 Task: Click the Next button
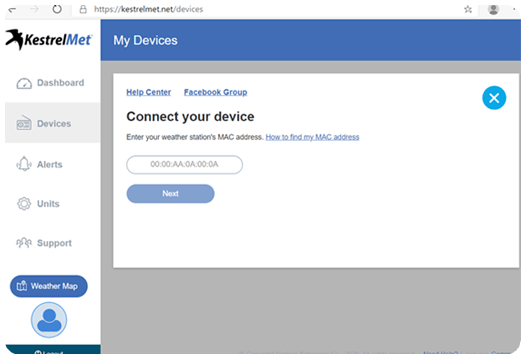(170, 194)
